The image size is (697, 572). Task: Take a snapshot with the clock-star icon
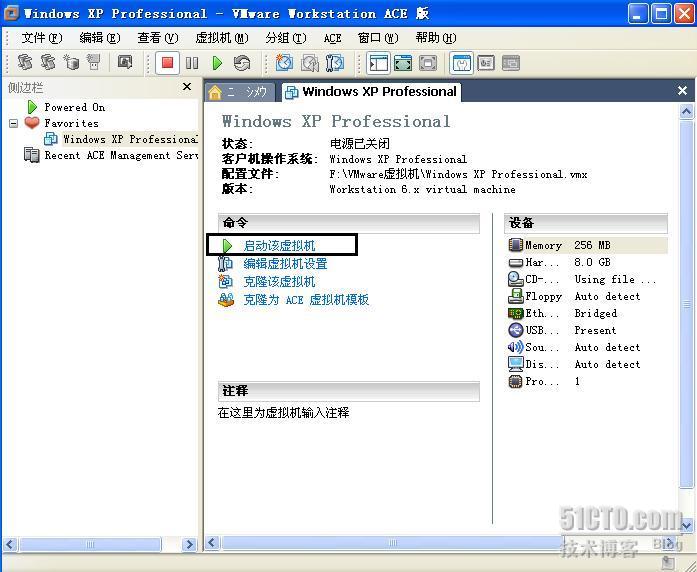(284, 63)
